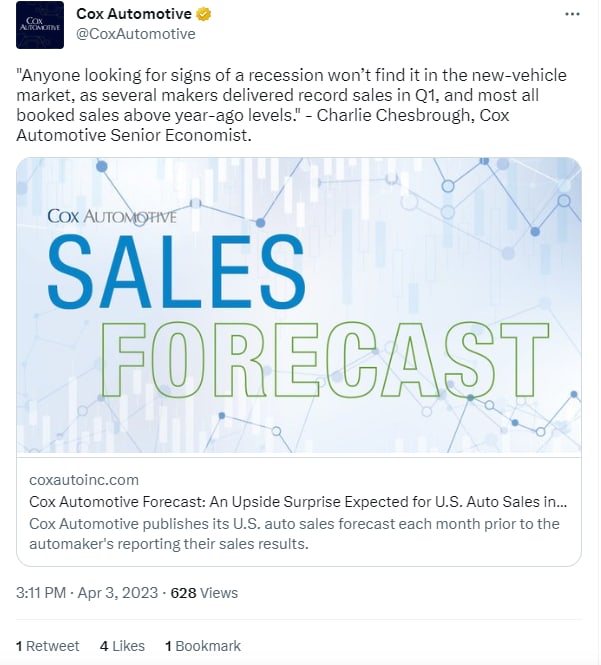View the 628 Views analytics

coord(204,593)
